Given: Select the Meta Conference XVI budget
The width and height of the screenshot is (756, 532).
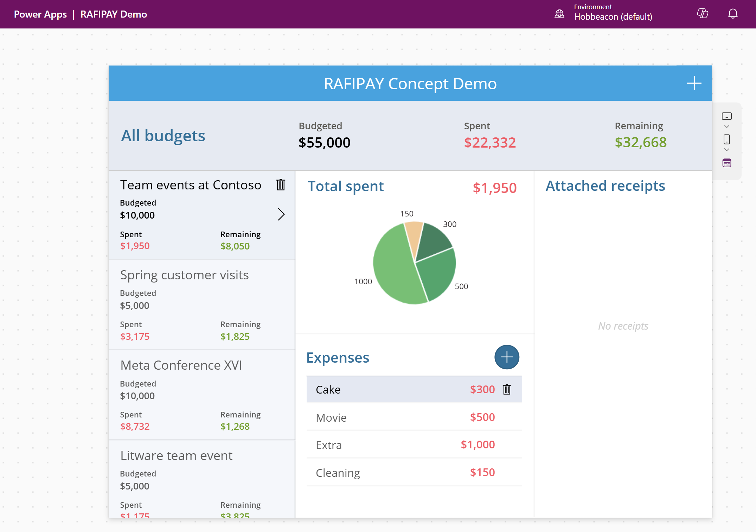Looking at the screenshot, I should [x=202, y=395].
